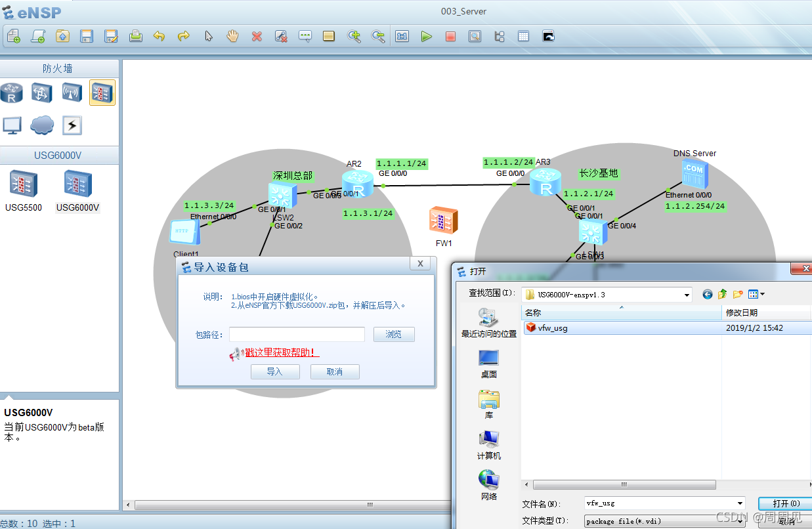
Task: Click the red X delete icon
Action: click(257, 37)
